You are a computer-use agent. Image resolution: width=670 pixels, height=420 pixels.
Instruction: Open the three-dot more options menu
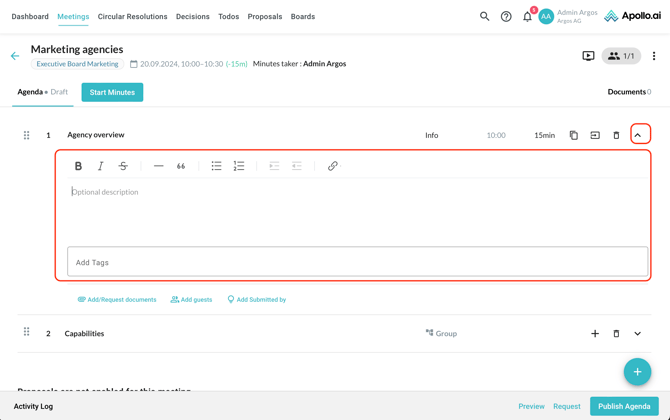pyautogui.click(x=654, y=56)
